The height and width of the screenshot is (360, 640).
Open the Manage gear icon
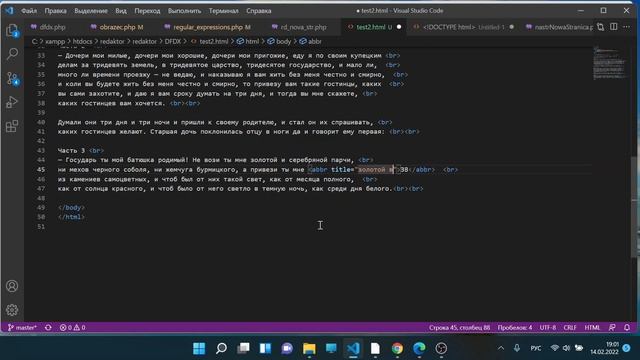tap(12, 310)
